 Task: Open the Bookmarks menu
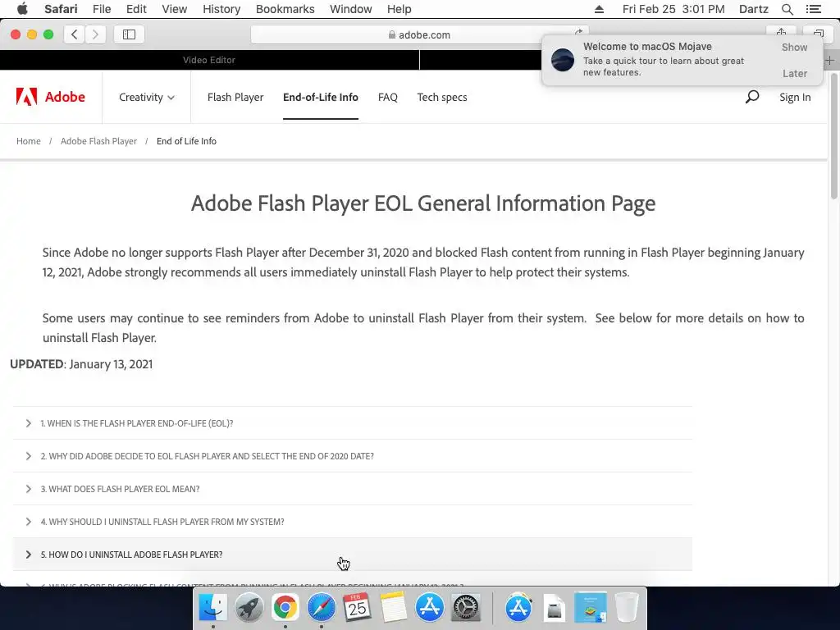coord(285,9)
